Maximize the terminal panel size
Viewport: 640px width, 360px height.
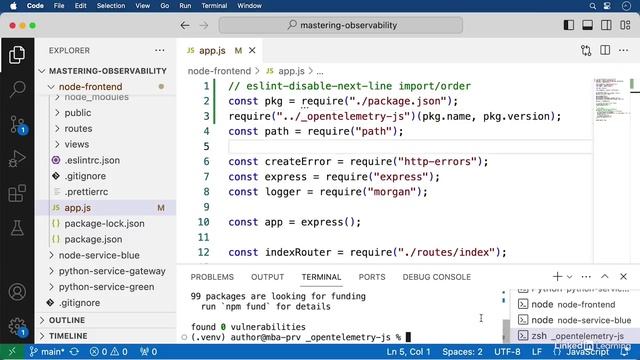click(604, 277)
